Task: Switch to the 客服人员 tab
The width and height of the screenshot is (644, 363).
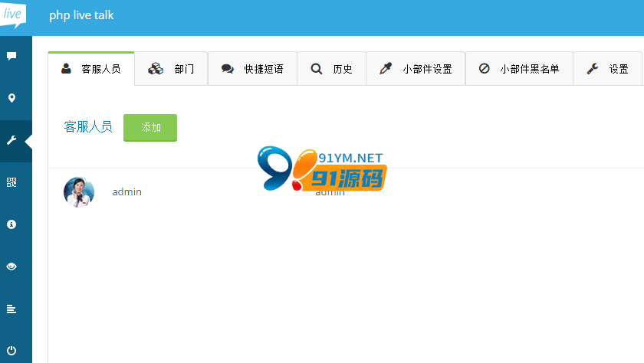Action: click(91, 69)
